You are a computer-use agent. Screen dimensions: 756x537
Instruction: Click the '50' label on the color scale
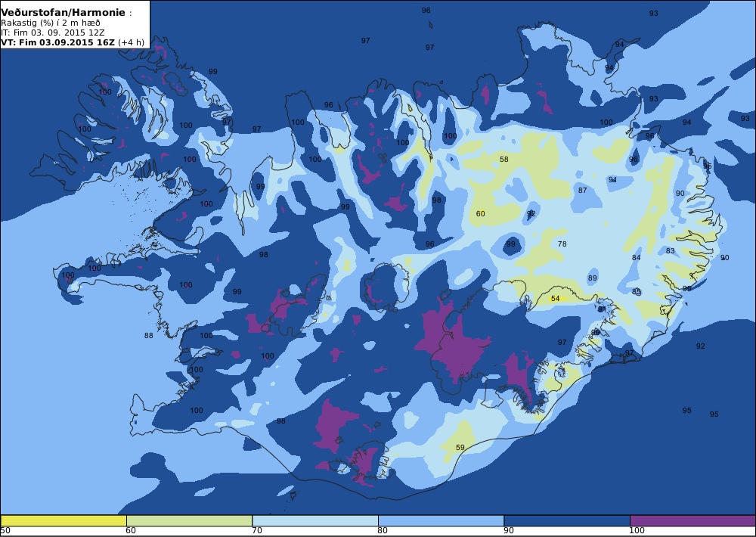coord(6,531)
